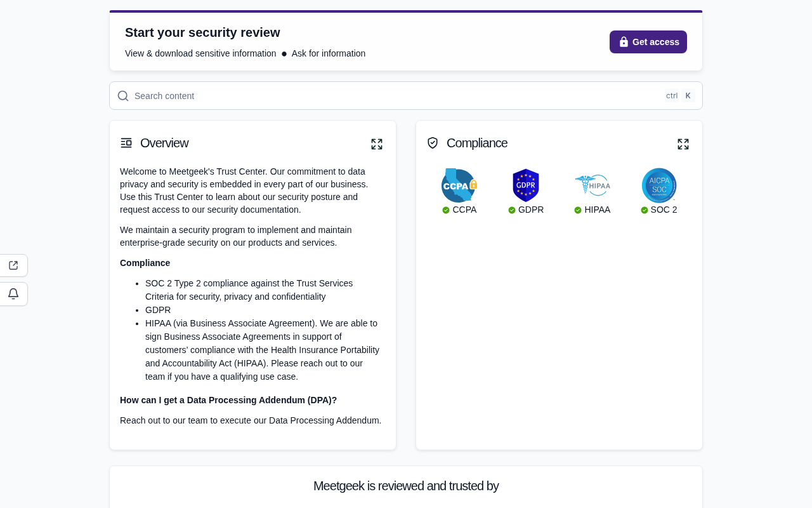Click the Overview panel icon
The width and height of the screenshot is (812, 508).
pyautogui.click(x=126, y=143)
